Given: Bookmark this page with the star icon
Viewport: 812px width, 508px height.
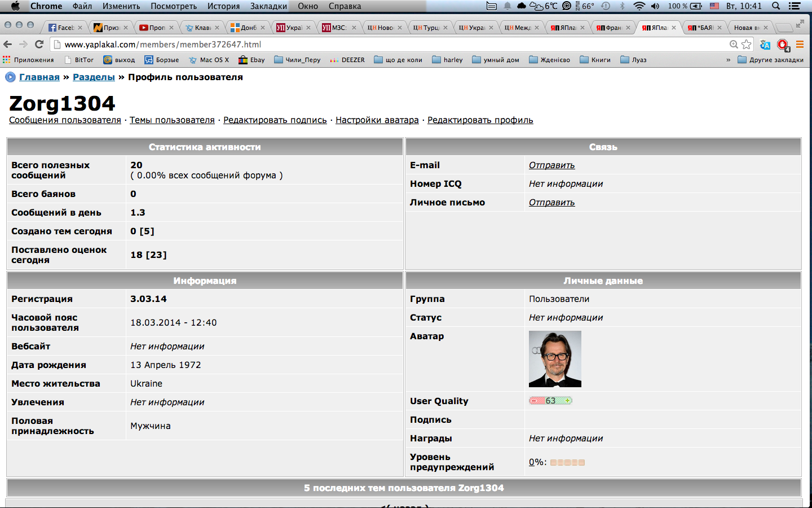Looking at the screenshot, I should [747, 44].
